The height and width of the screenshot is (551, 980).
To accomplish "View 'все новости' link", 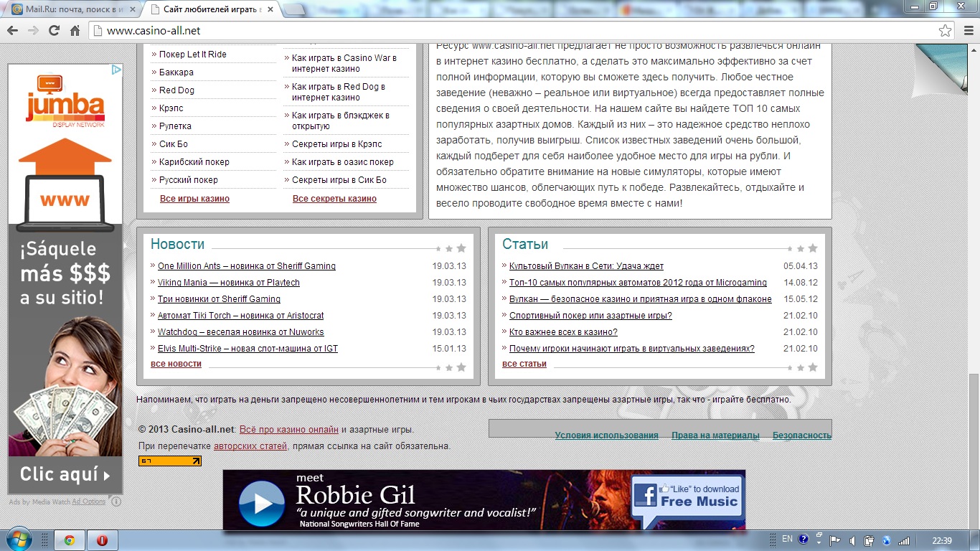I will coord(176,364).
